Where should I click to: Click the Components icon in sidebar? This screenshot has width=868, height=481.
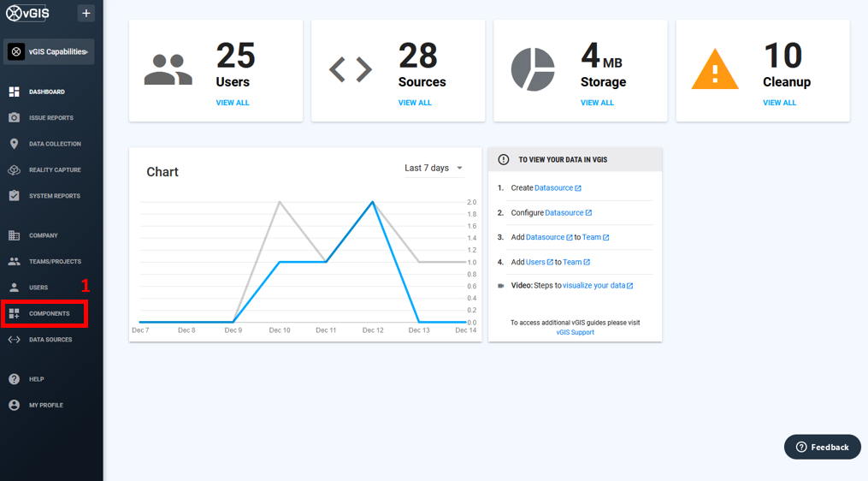[15, 313]
